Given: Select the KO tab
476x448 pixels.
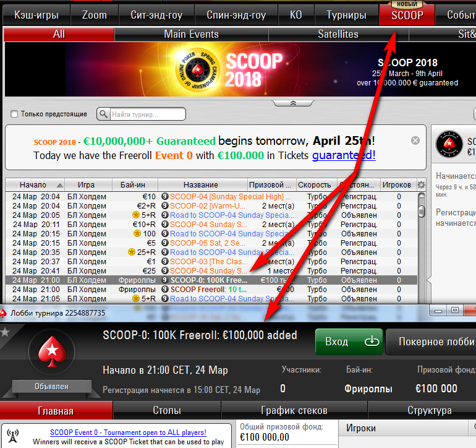Looking at the screenshot, I should point(296,15).
